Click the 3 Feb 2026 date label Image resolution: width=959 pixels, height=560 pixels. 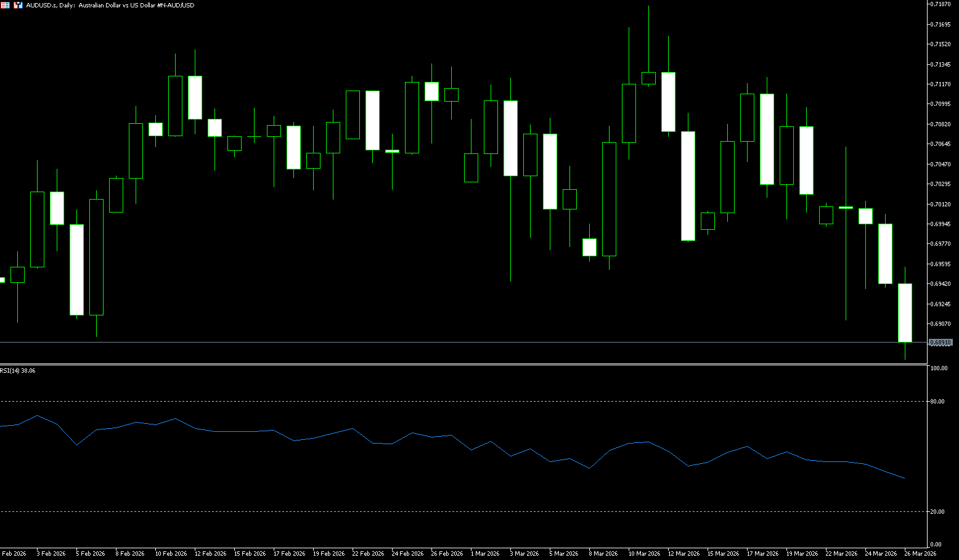(51, 554)
